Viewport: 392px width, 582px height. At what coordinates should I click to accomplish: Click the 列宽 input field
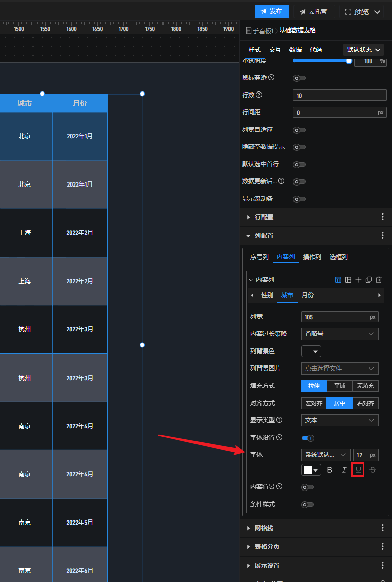(335, 317)
